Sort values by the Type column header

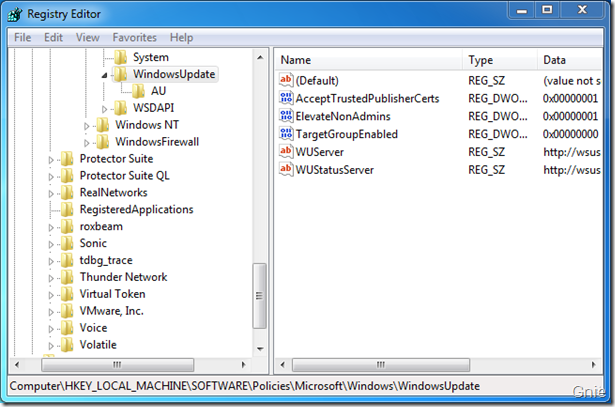[500, 60]
